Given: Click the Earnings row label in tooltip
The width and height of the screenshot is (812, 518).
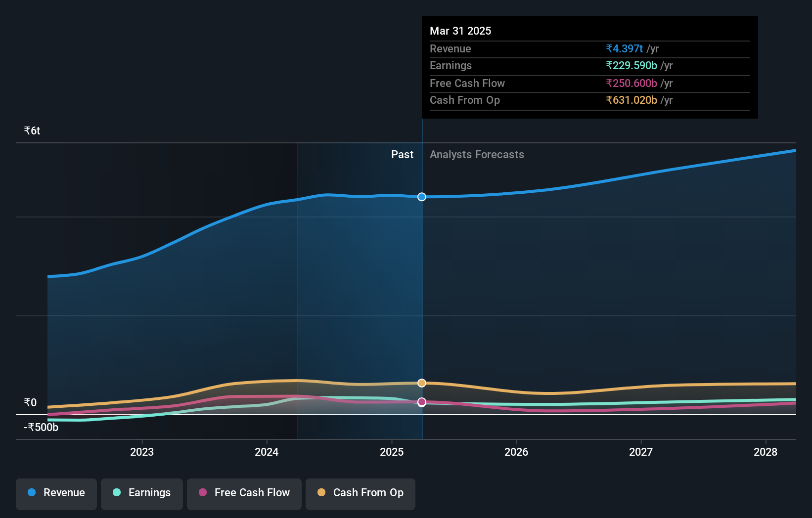Looking at the screenshot, I should pyautogui.click(x=451, y=65).
